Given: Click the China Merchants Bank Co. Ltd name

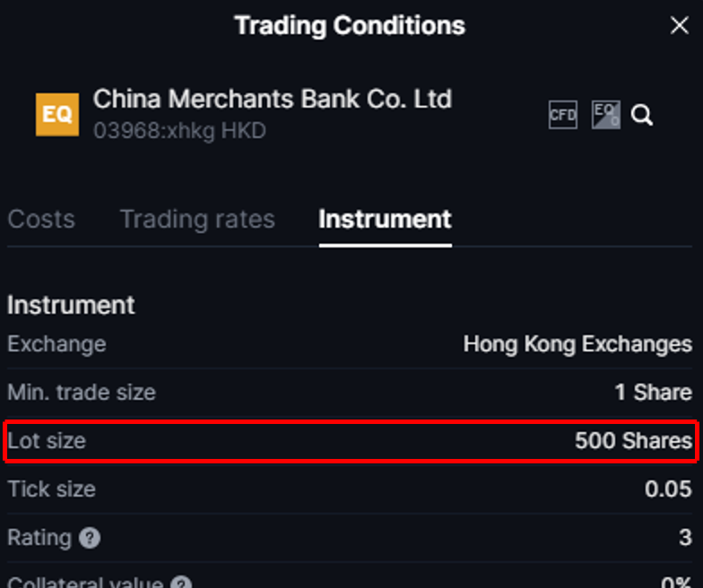Looking at the screenshot, I should [273, 99].
